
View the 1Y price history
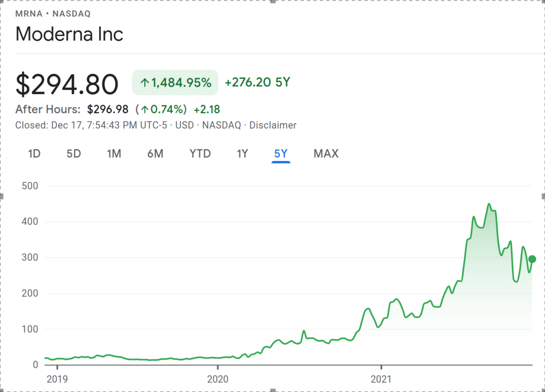coord(242,154)
